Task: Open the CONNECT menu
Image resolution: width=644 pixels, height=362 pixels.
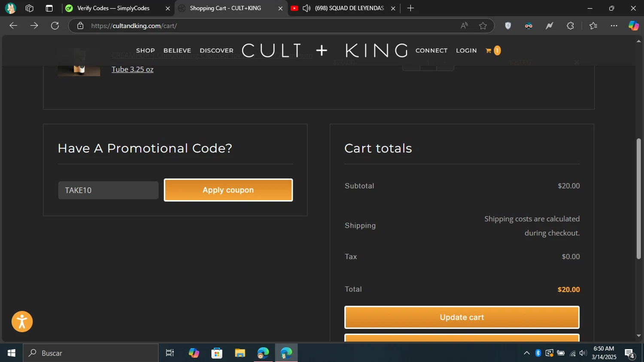Action: [x=431, y=51]
